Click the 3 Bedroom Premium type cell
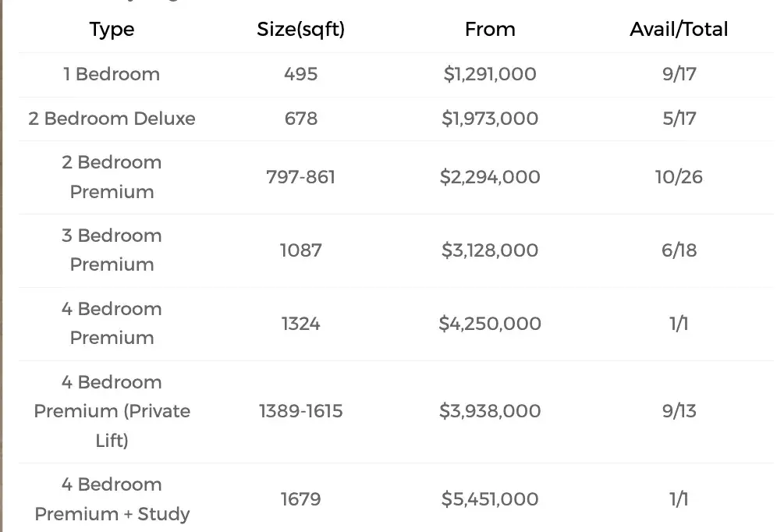Screen dimensions: 777x532 point(112,250)
